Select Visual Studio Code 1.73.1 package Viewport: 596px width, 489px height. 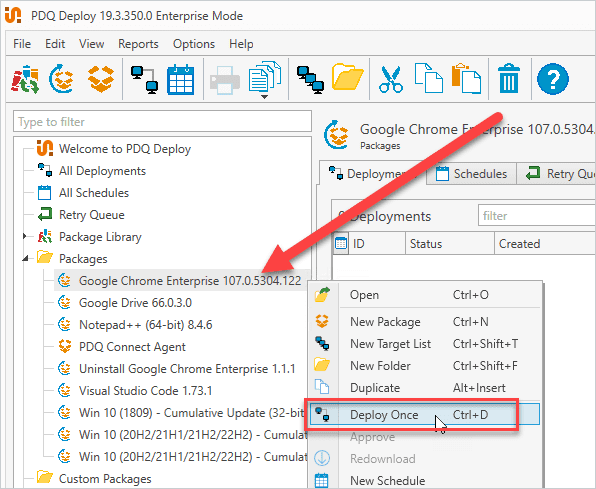[145, 391]
